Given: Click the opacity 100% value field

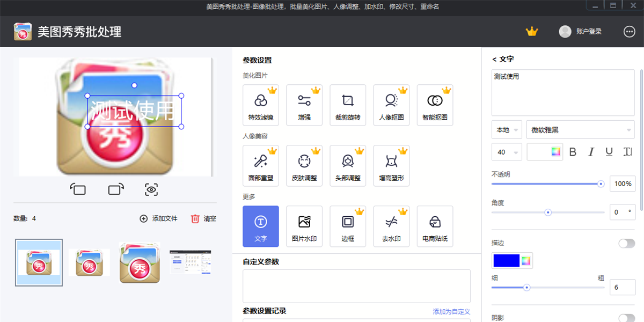Looking at the screenshot, I should coord(623,184).
